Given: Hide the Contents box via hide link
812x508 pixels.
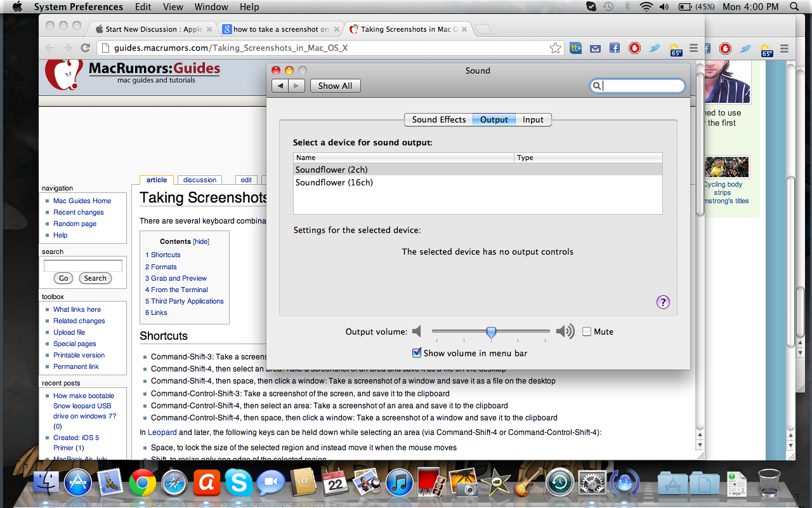Looking at the screenshot, I should click(201, 242).
